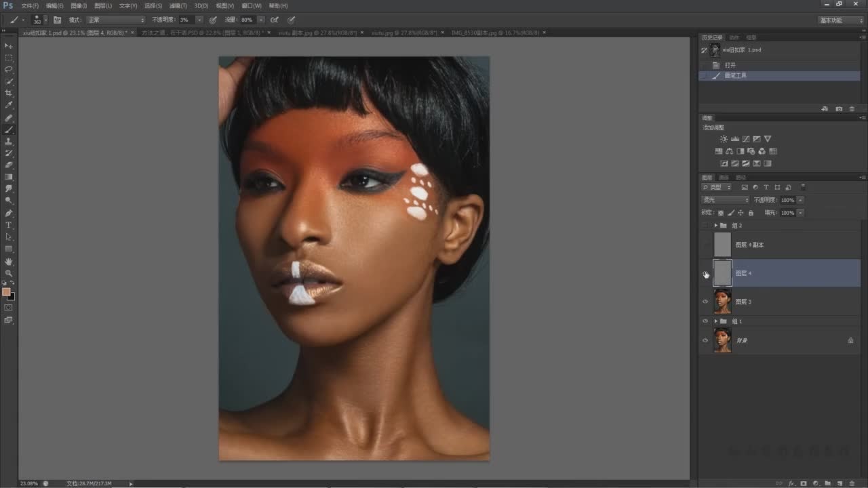868x488 pixels.
Task: Select the 画笔工具 history state
Action: click(x=780, y=75)
